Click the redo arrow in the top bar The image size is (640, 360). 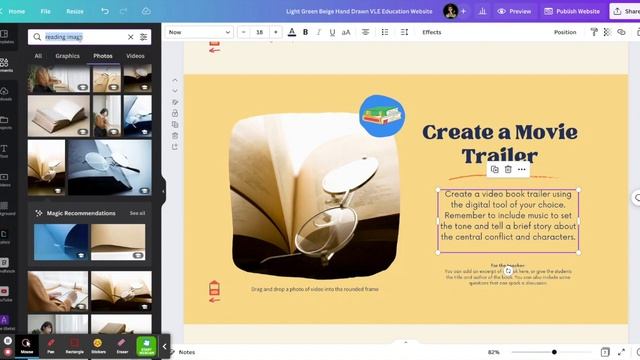[123, 11]
